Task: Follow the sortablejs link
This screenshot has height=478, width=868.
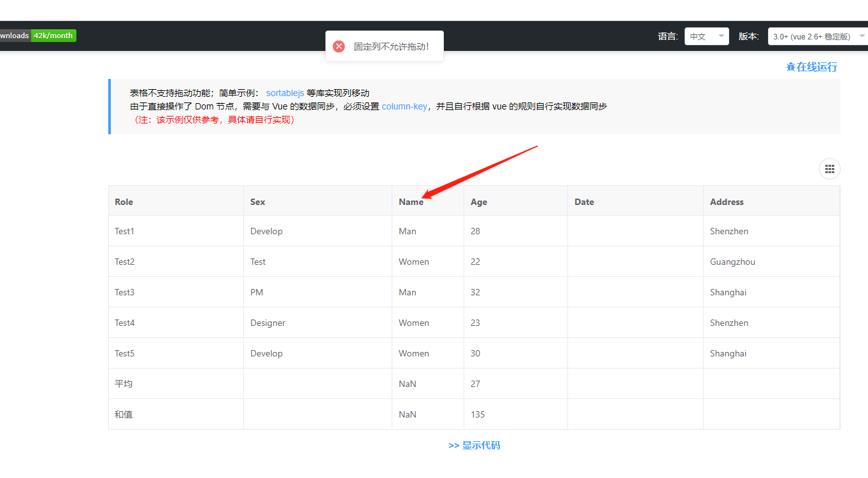Action: coord(285,93)
